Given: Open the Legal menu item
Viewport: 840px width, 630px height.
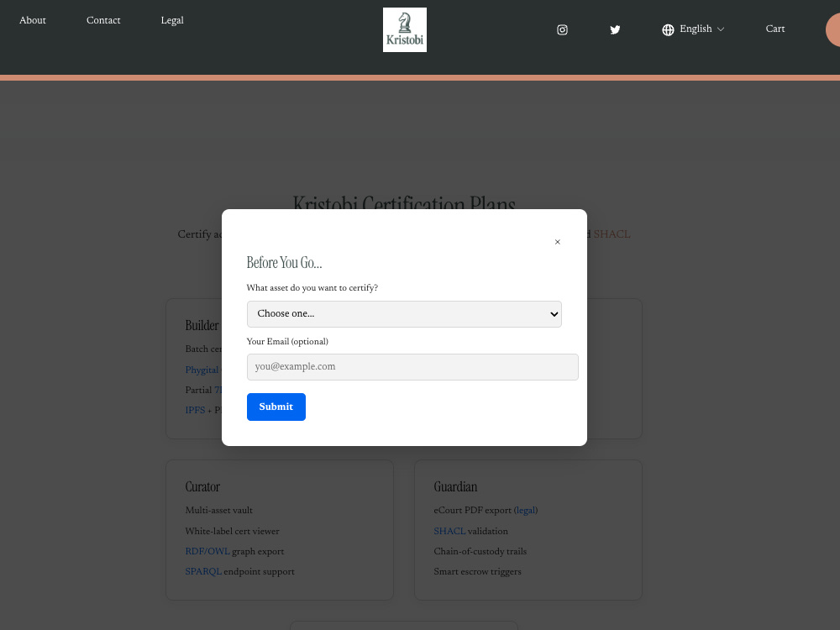Looking at the screenshot, I should (172, 20).
